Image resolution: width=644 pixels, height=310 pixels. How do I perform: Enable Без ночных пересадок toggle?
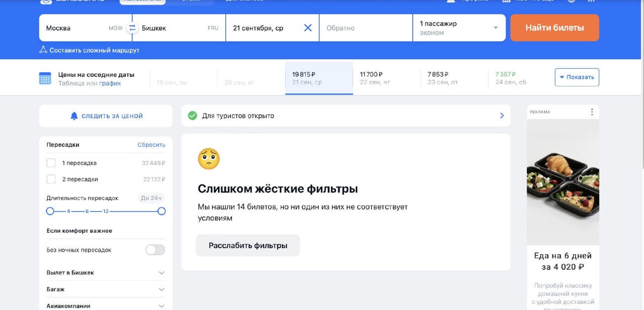(x=155, y=250)
